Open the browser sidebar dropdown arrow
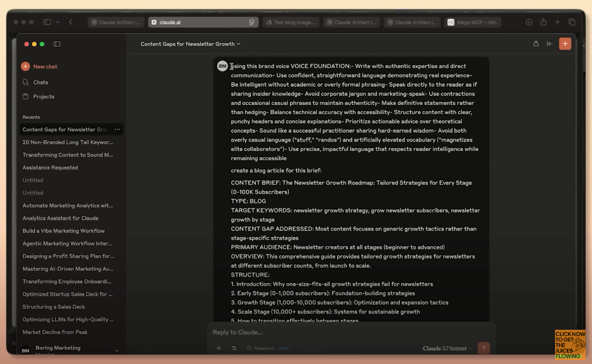The height and width of the screenshot is (364, 592). point(58,22)
